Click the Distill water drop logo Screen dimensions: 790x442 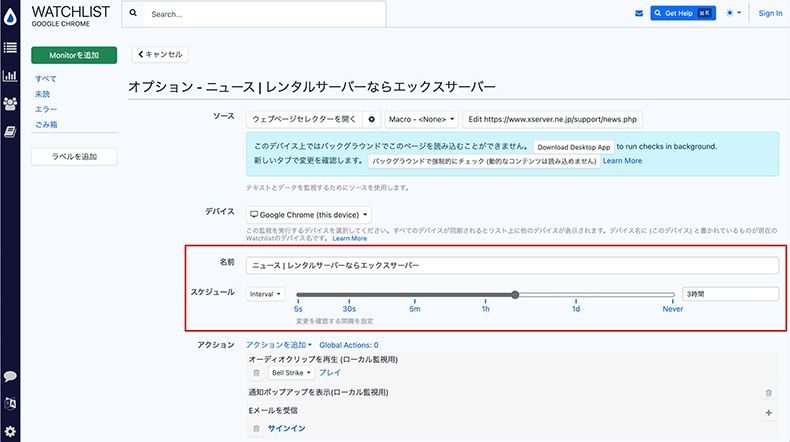tap(10, 14)
